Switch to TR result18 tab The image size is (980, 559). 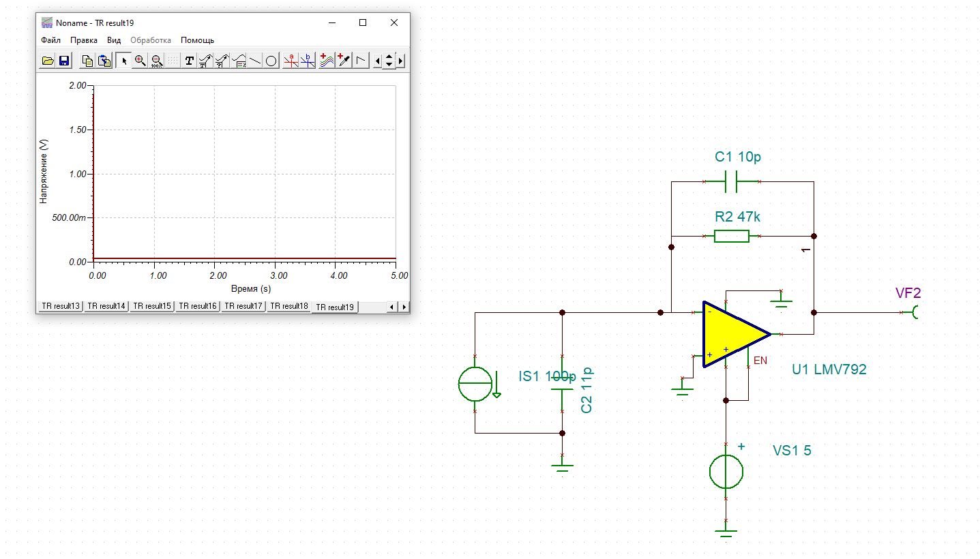pos(289,306)
